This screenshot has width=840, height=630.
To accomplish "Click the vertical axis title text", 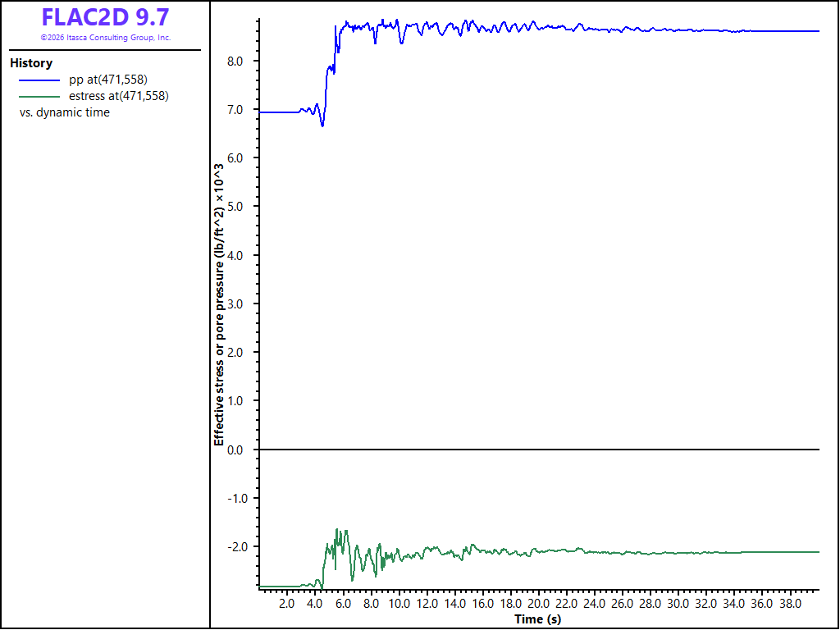I will tap(219, 304).
